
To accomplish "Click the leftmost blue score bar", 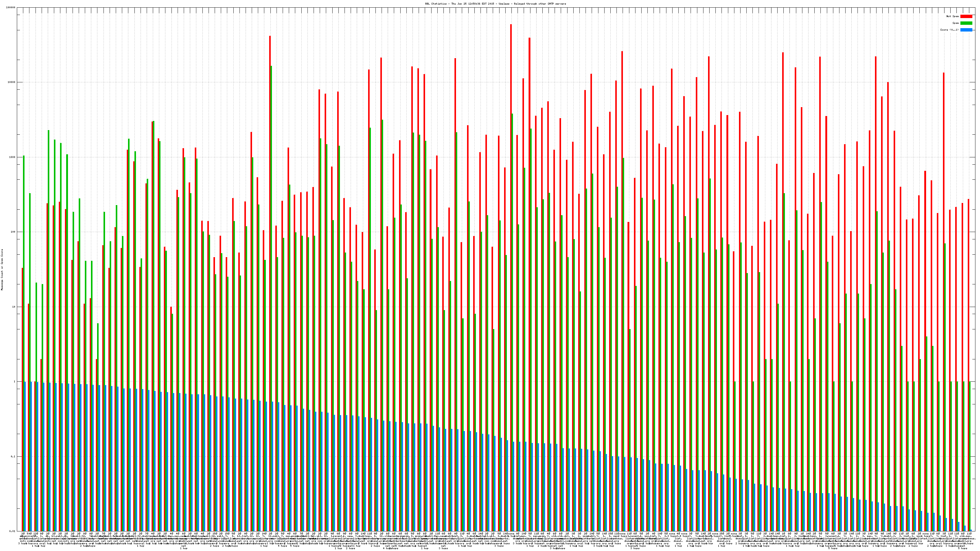I will tap(25, 456).
